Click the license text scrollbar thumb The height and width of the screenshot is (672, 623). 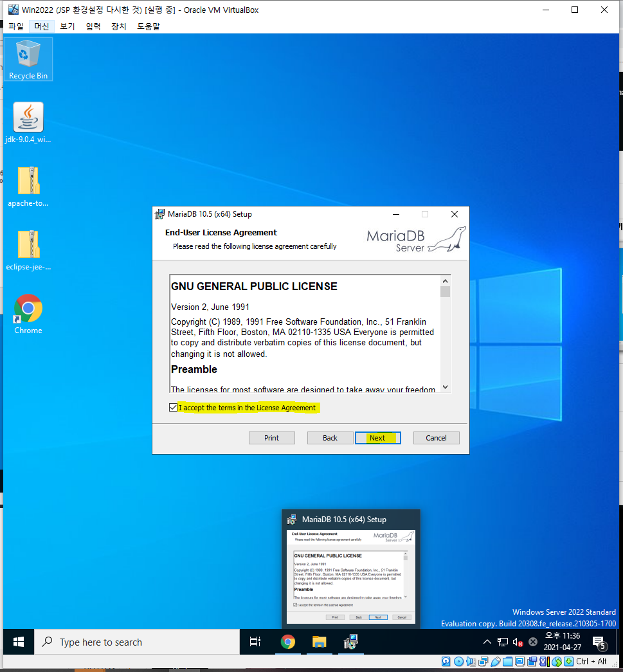445,292
